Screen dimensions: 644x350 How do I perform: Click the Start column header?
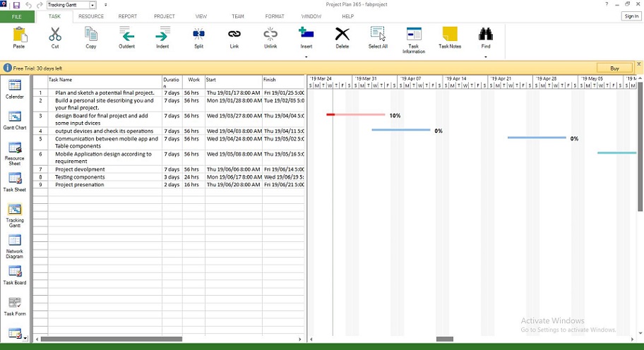(233, 82)
